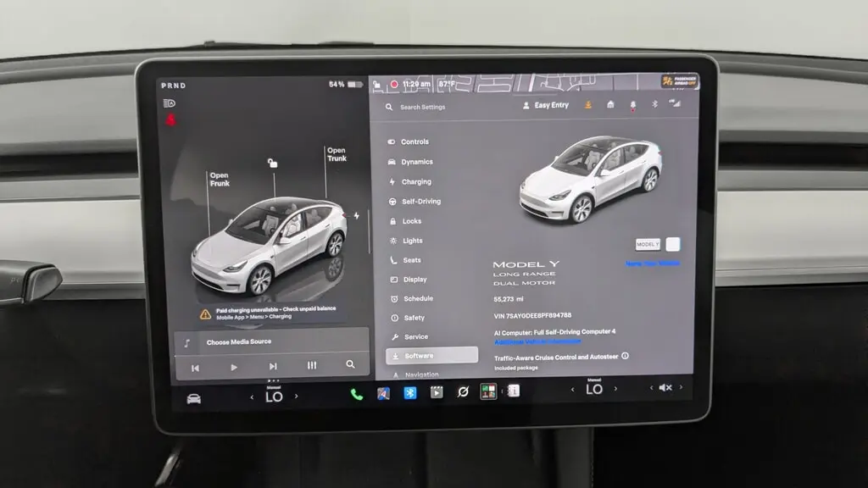The width and height of the screenshot is (868, 488).
Task: Decrease passenger temperature with left arrow
Action: click(572, 390)
